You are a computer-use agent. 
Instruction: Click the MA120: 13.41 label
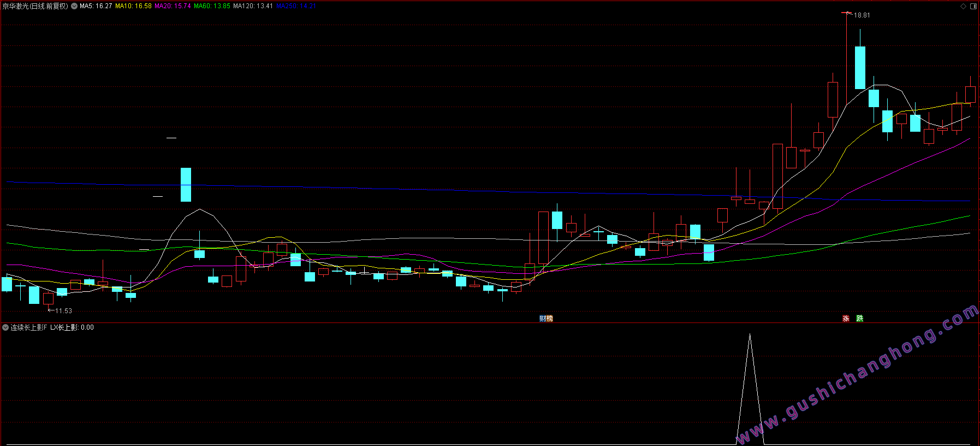point(253,7)
